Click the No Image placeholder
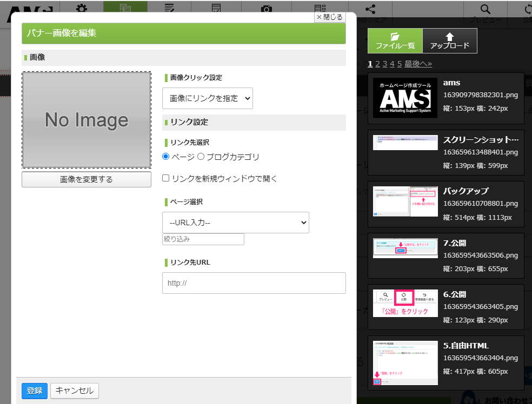This screenshot has height=404, width=532. [x=87, y=120]
